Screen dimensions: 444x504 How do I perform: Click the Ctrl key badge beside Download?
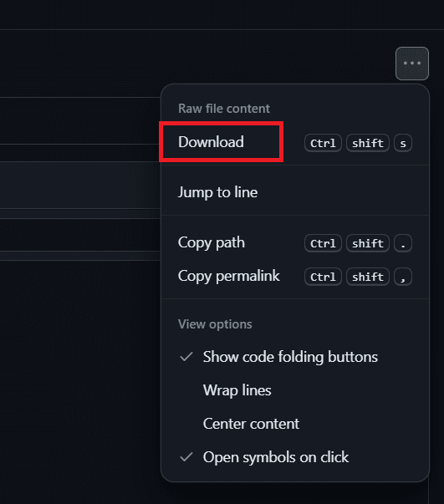(x=323, y=143)
